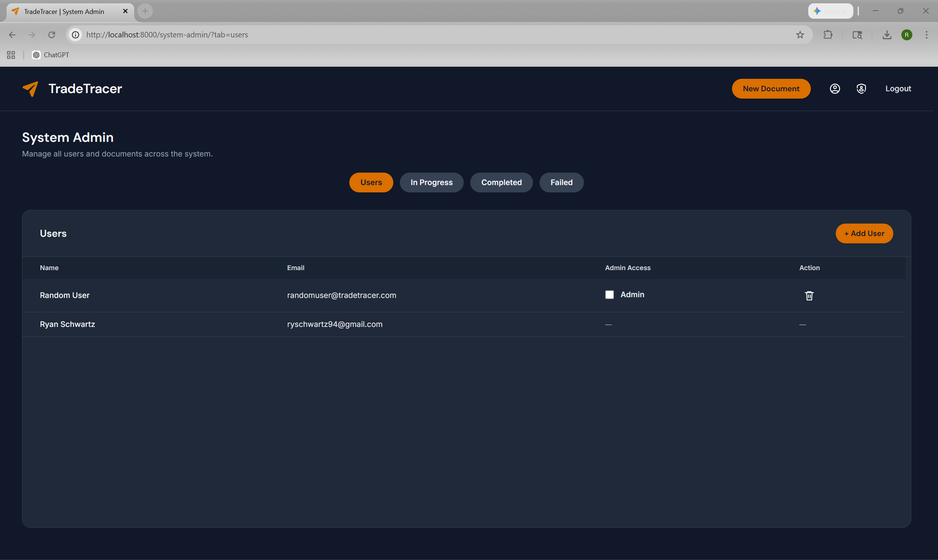Bookmark this page with star icon
The image size is (938, 560).
click(800, 35)
